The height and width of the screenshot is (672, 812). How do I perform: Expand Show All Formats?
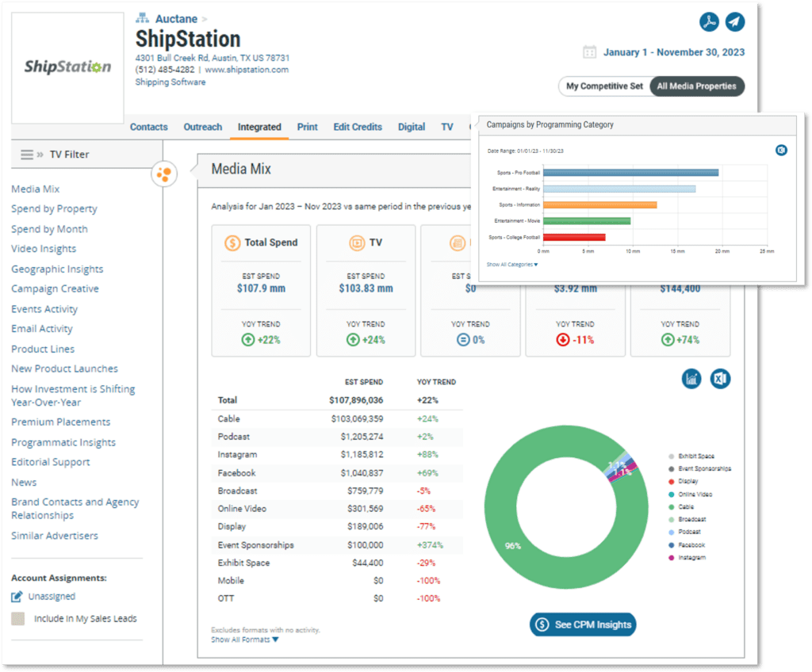(x=244, y=640)
